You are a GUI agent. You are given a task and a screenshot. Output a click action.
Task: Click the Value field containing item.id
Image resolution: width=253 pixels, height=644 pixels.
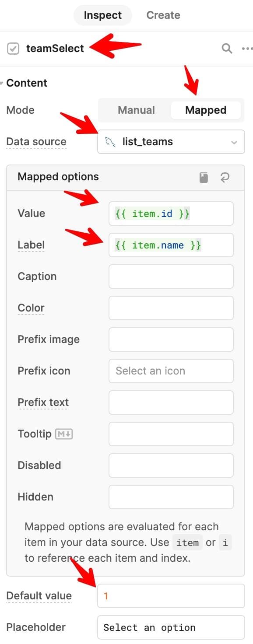[171, 213]
